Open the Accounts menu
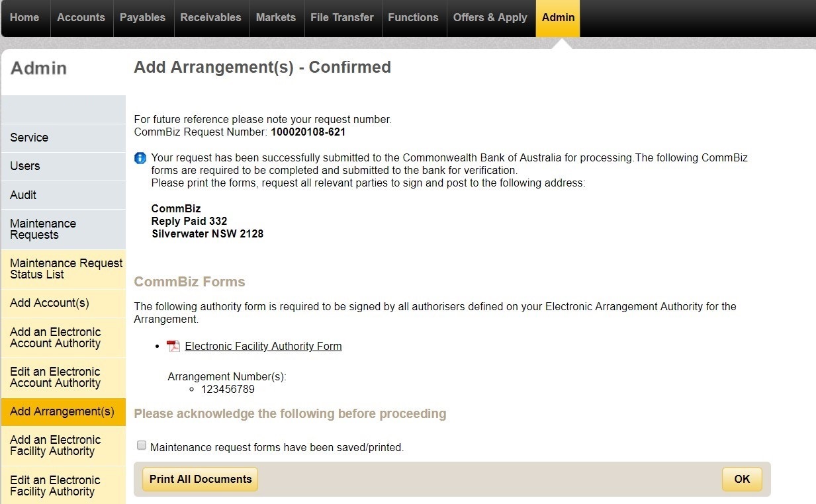Image resolution: width=816 pixels, height=504 pixels. [x=81, y=18]
